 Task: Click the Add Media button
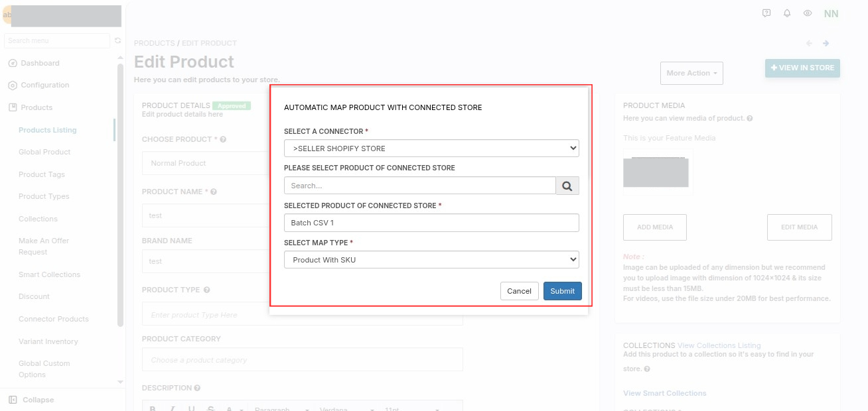coord(655,227)
